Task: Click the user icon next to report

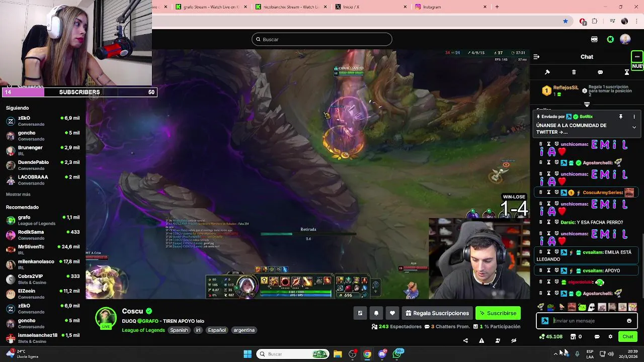Action: pos(498,340)
